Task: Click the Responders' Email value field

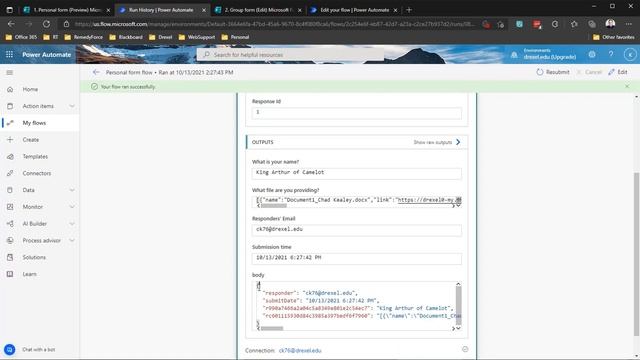Action: point(356,230)
